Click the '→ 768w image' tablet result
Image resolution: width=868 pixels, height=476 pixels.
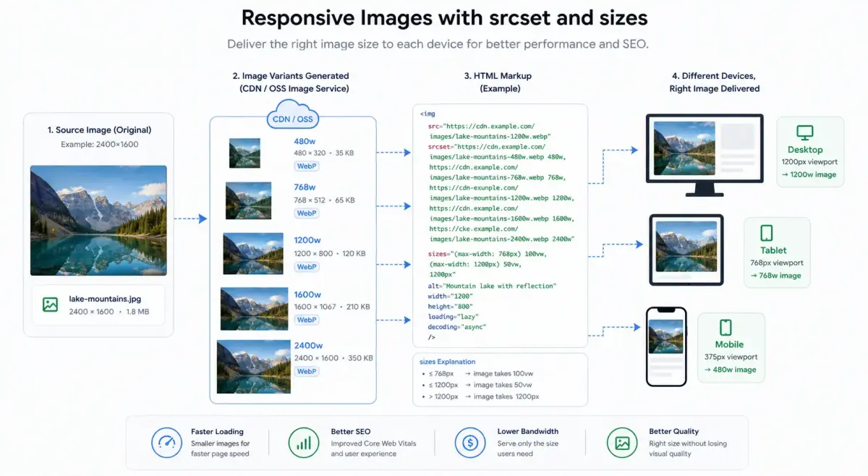click(775, 276)
